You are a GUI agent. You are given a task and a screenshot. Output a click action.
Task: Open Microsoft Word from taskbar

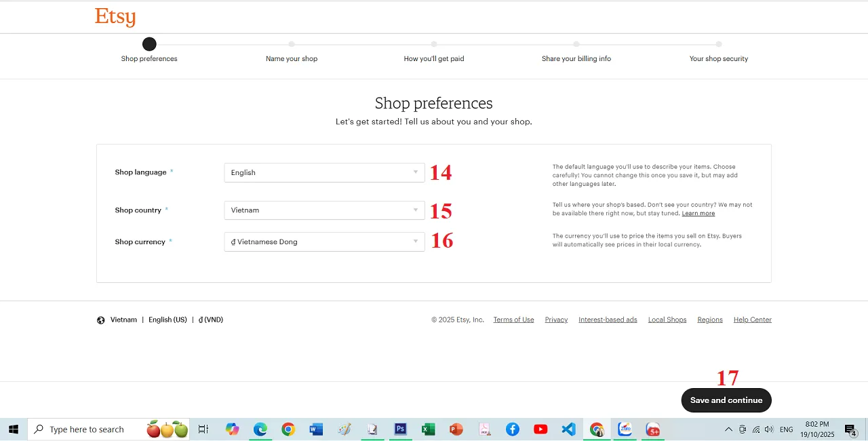316,429
